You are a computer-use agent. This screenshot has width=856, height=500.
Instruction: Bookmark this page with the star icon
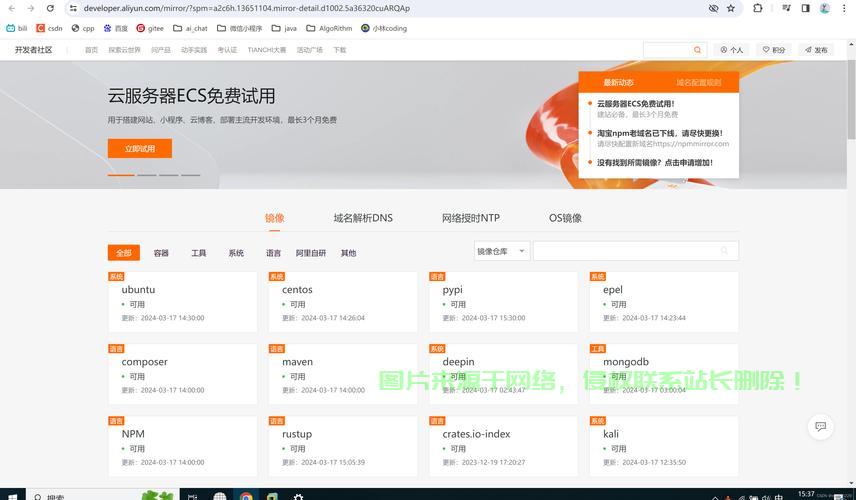tap(731, 8)
